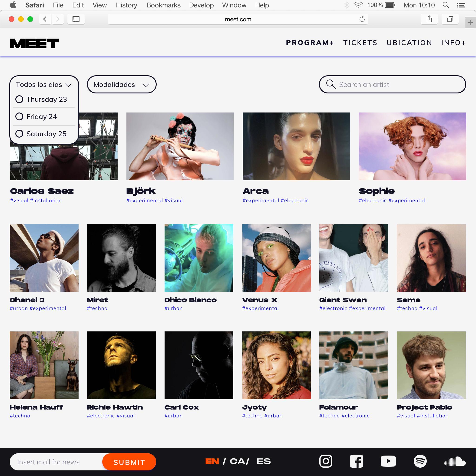
Task: Open the Sophie artist photo
Action: point(412,146)
